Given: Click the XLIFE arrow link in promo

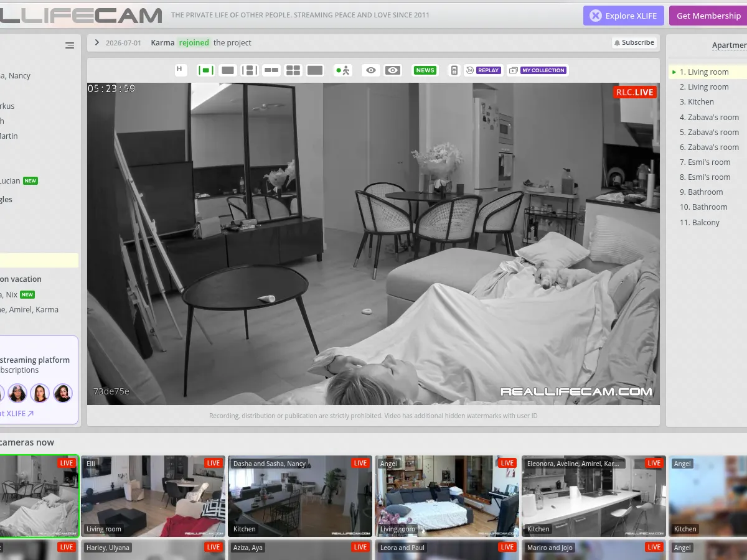Looking at the screenshot, I should pyautogui.click(x=17, y=413).
